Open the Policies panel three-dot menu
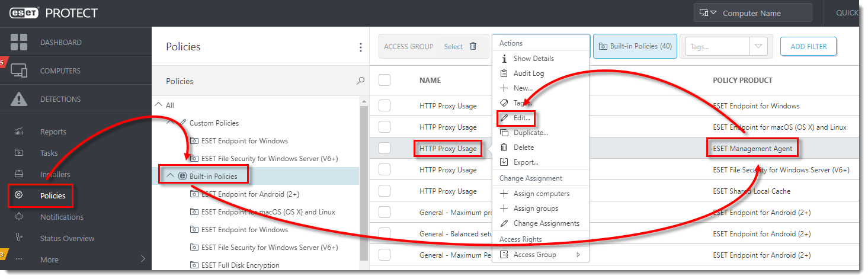The image size is (868, 279). click(361, 47)
